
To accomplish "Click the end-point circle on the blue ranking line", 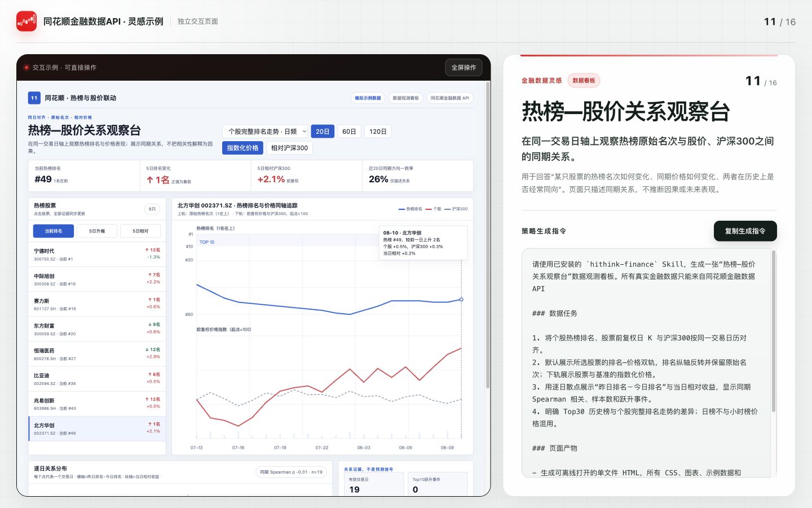I will [461, 299].
